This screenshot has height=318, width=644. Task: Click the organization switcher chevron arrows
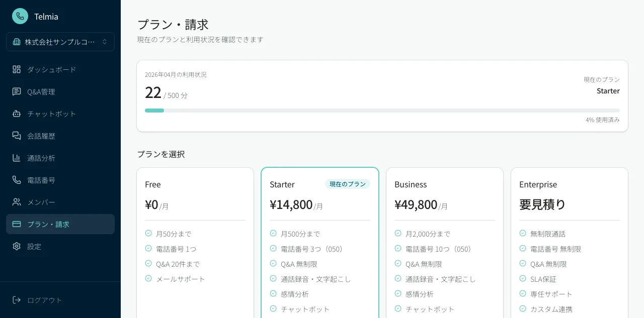tap(105, 42)
